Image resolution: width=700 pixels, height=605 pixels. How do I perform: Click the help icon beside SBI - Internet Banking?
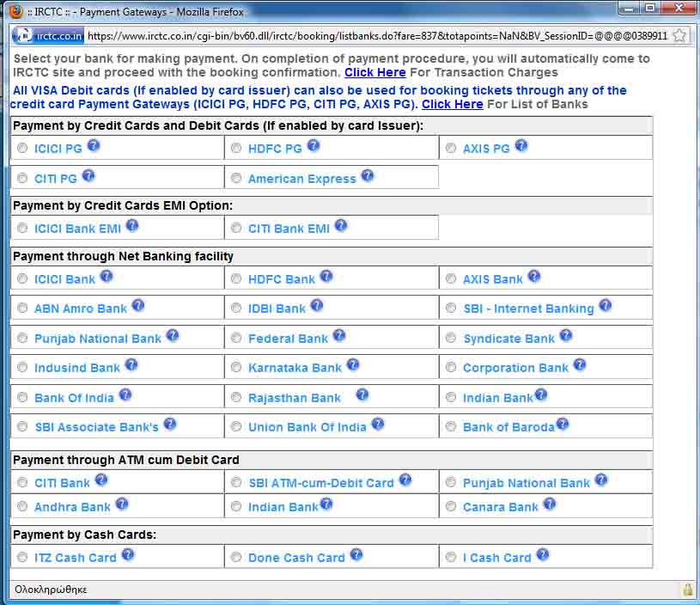pos(606,306)
